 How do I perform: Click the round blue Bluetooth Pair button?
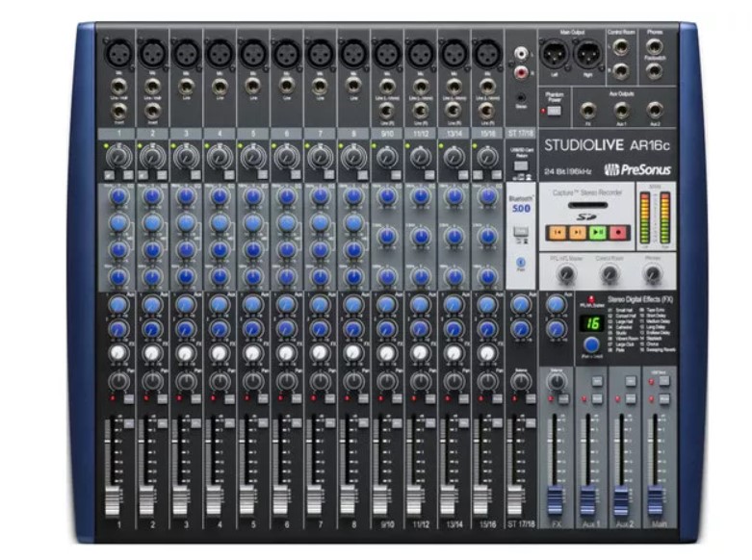tap(521, 263)
